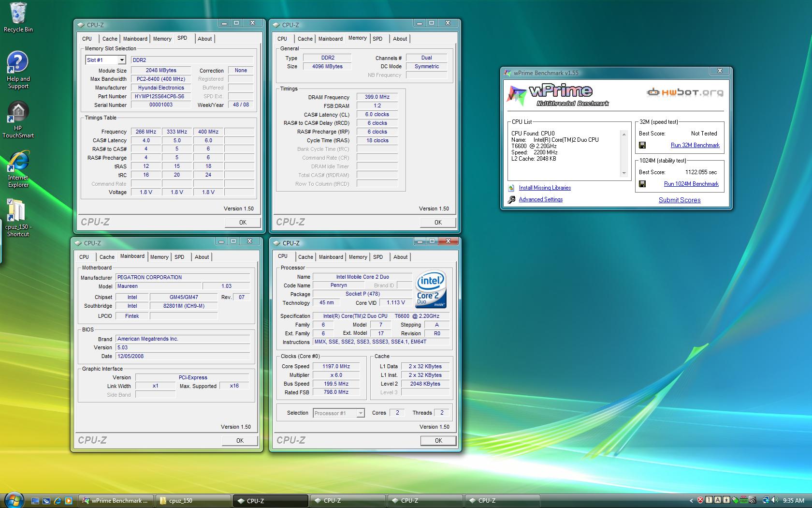Screen dimensions: 812x508
Task: Open Install Missing Libraries link
Action: click(545, 188)
